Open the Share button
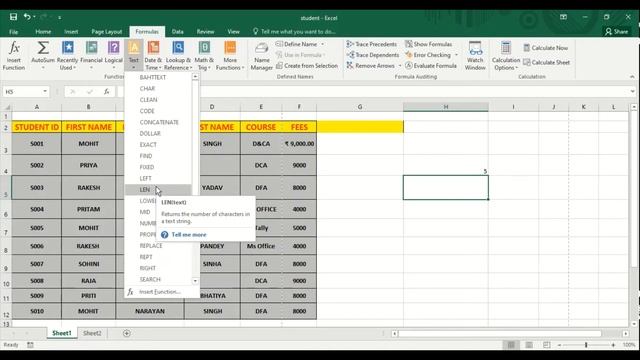The height and width of the screenshot is (360, 640). pyautogui.click(x=617, y=31)
